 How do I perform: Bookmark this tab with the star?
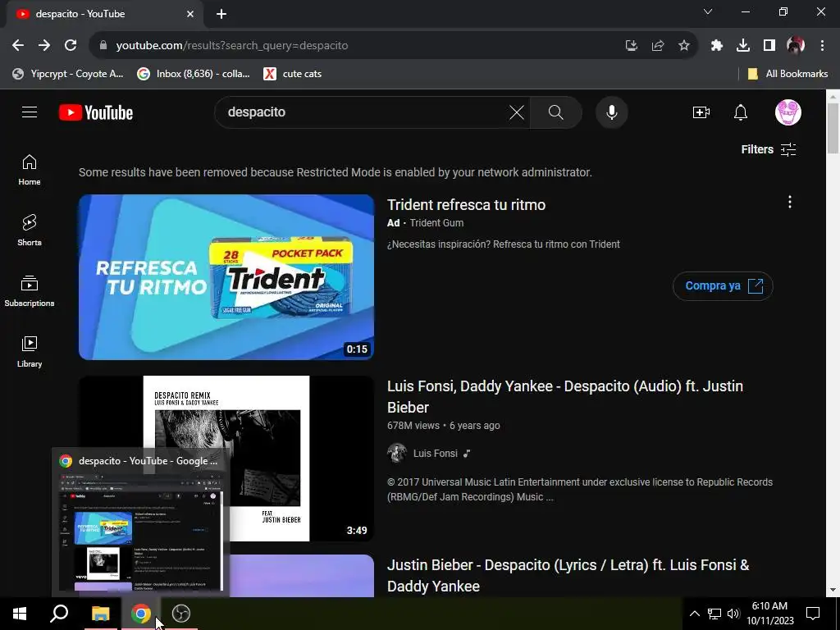tap(684, 46)
